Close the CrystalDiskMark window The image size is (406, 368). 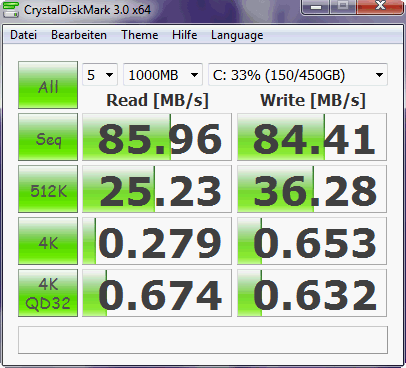(x=380, y=7)
